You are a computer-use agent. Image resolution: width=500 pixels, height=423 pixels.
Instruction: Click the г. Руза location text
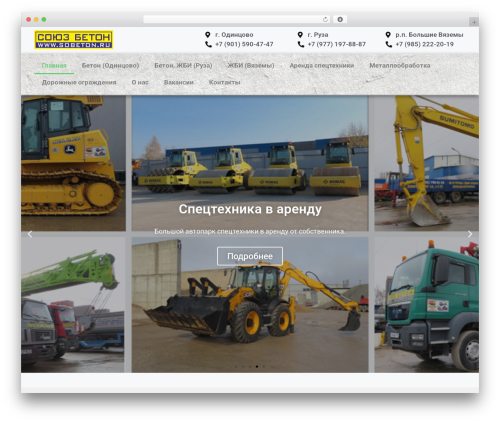[318, 35]
